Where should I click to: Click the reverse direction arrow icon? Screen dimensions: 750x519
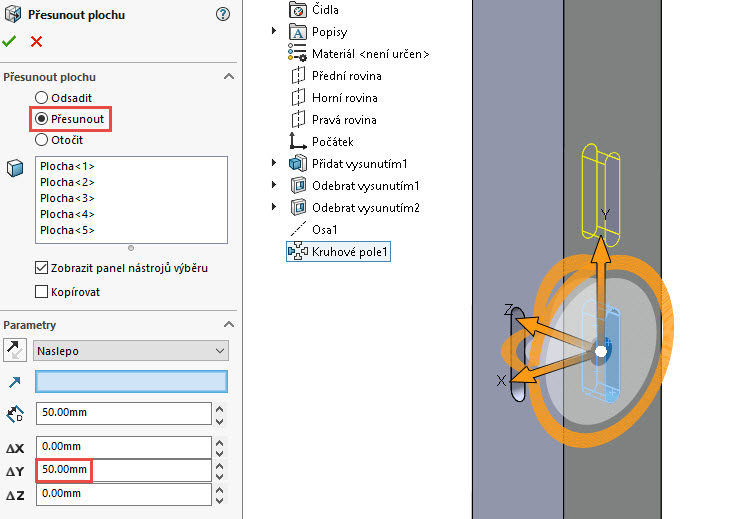pos(15,351)
